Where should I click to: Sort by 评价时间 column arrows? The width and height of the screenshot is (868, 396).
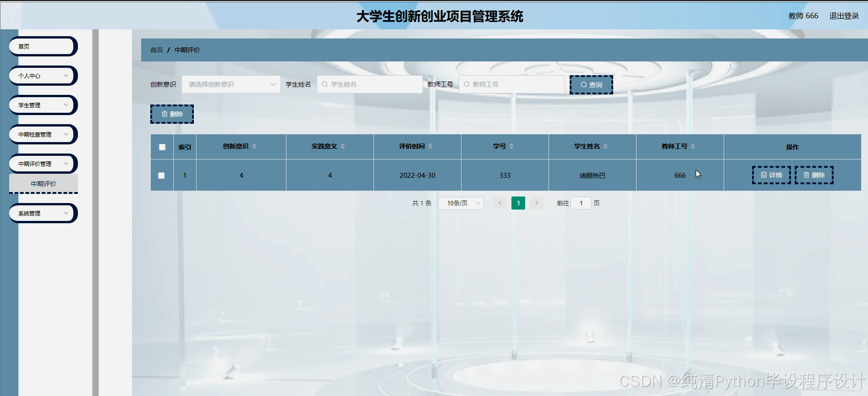click(430, 147)
